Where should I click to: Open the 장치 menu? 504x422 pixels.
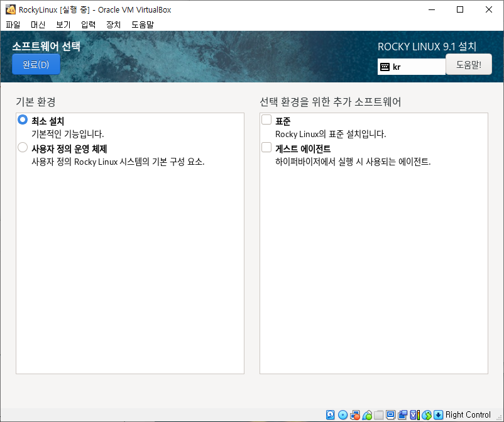pos(113,25)
